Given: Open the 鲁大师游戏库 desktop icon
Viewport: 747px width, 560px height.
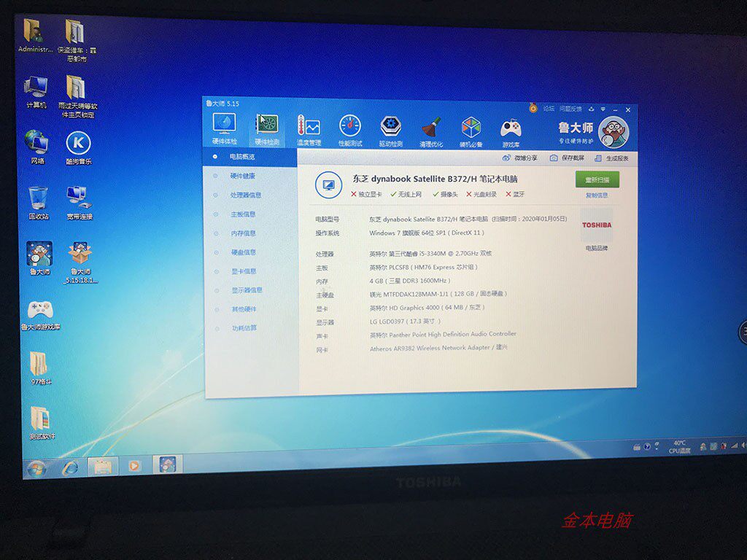Looking at the screenshot, I should coord(41,315).
